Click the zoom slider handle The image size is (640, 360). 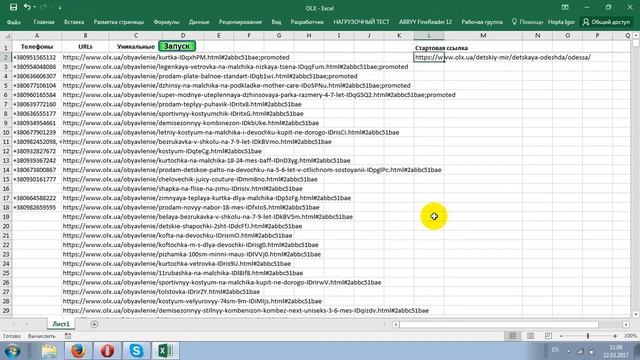click(x=588, y=336)
